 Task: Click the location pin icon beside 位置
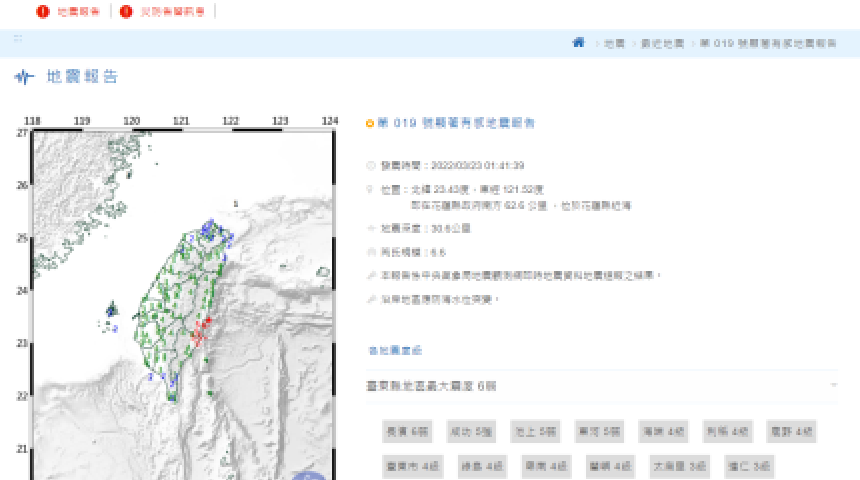371,189
